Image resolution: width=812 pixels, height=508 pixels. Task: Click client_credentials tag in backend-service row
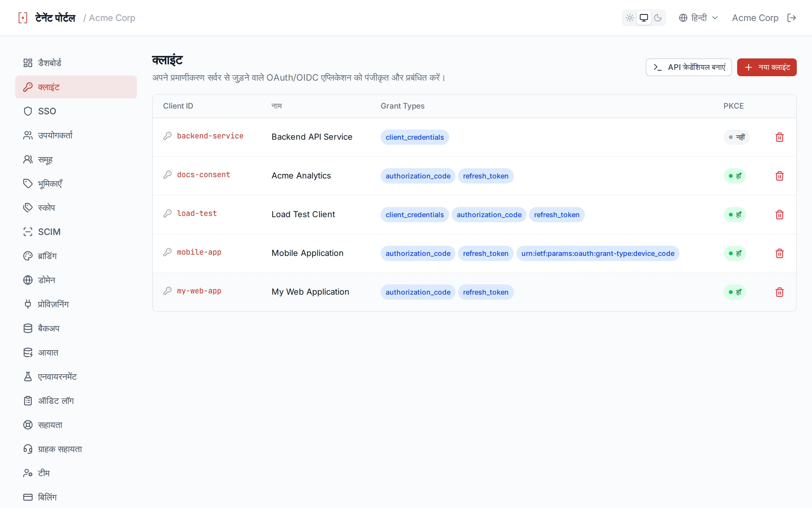coord(414,137)
